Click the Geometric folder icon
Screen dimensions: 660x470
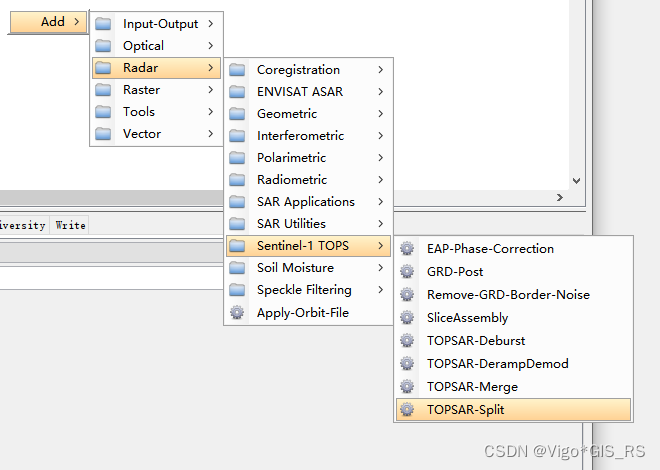(x=237, y=114)
